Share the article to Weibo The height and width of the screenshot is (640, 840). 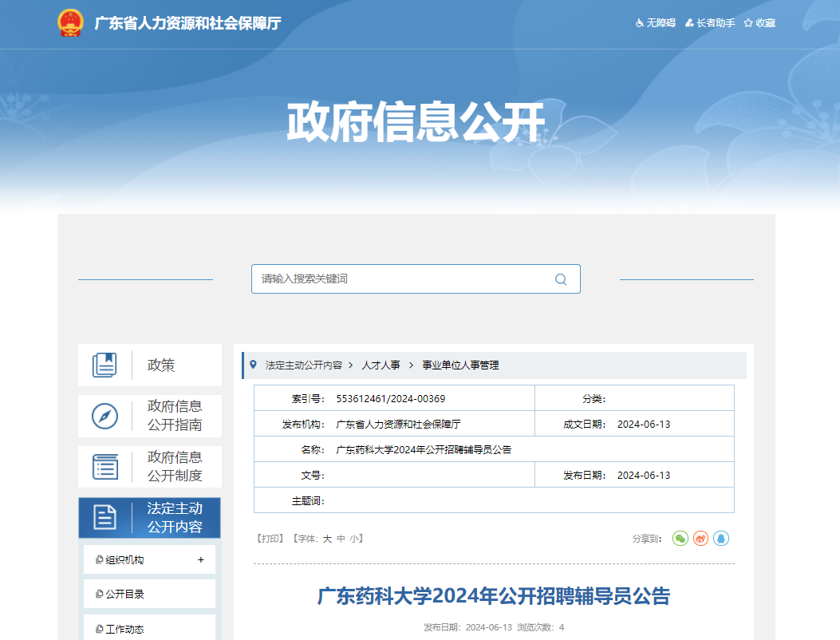click(x=700, y=539)
